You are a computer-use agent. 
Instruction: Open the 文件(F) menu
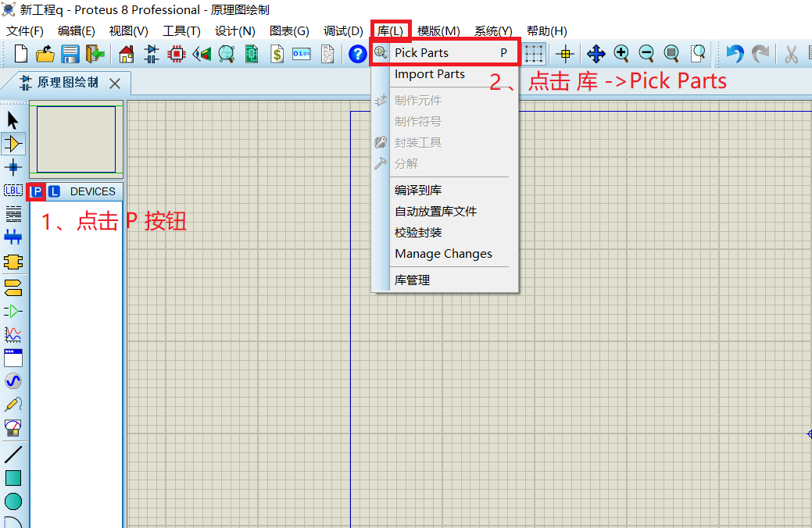25,31
